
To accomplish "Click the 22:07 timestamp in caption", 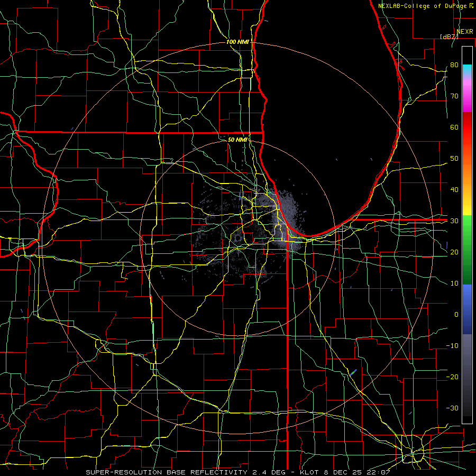I will pos(378,472).
